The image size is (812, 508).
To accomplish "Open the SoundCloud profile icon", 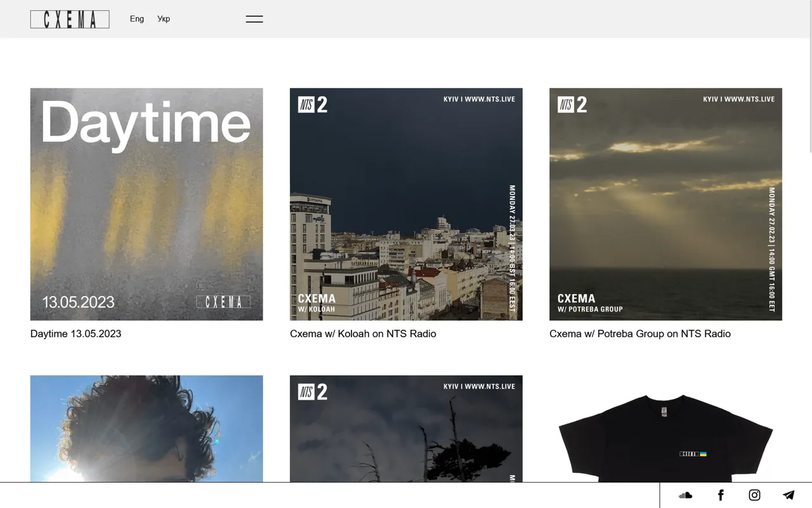I will (685, 495).
